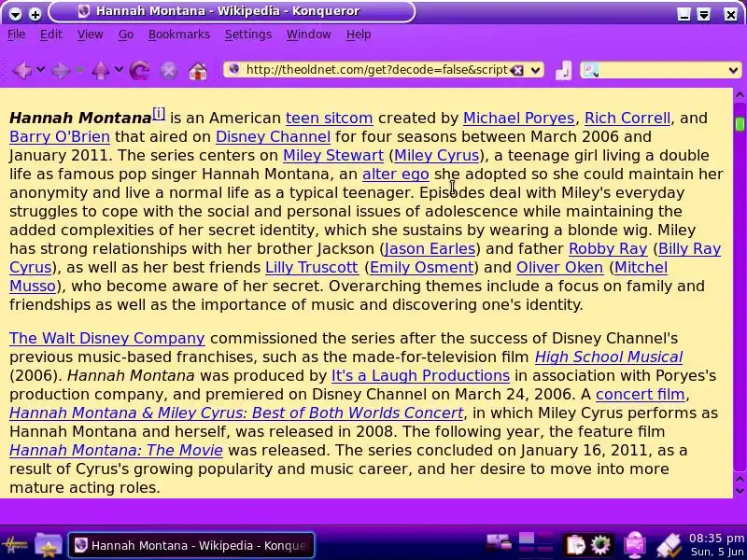This screenshot has height=560, width=747.
Task: Open the Hannah Montana themed start menu
Action: 14,544
